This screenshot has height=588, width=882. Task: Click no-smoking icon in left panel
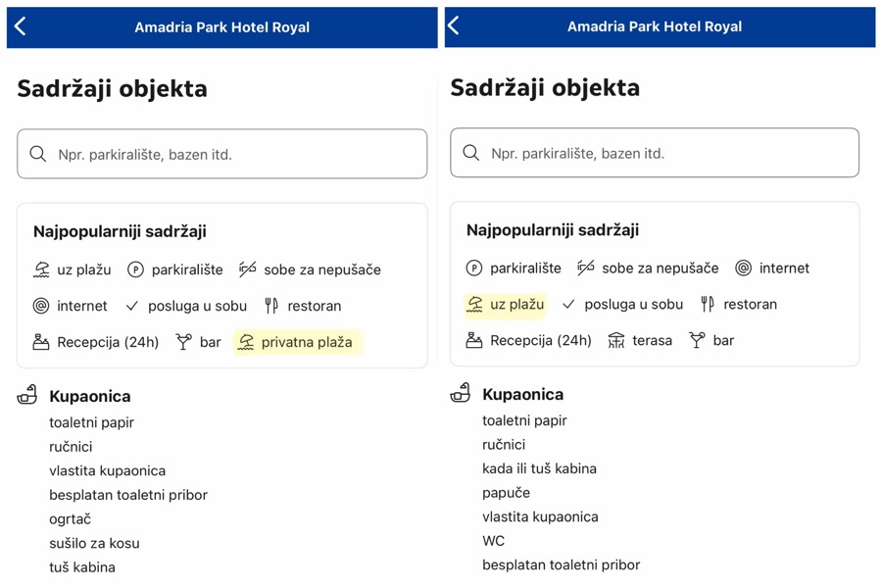(x=247, y=269)
